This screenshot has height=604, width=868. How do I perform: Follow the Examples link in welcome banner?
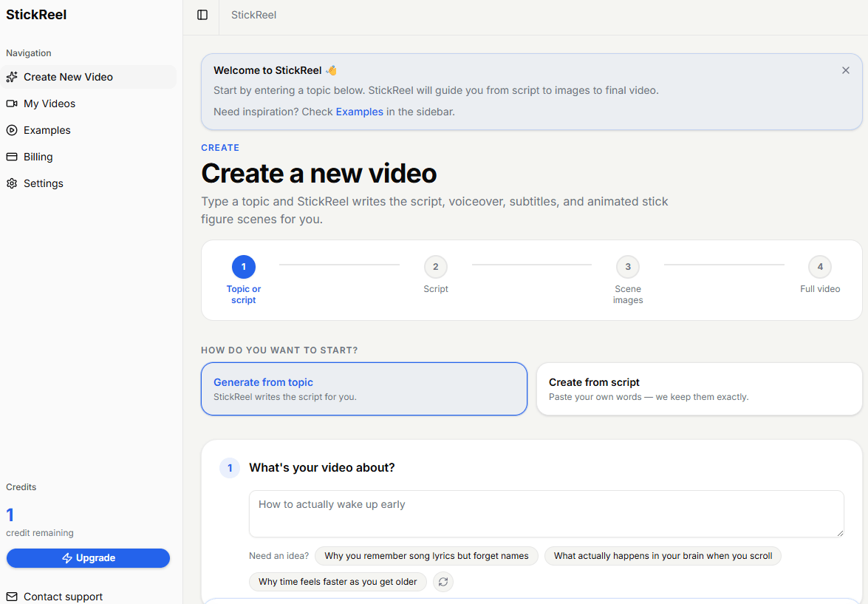[359, 112]
